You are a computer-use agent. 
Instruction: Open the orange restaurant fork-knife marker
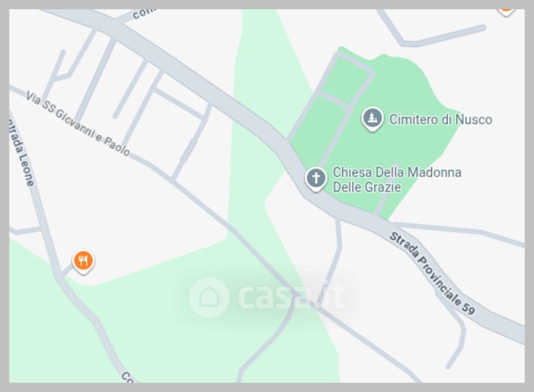(83, 262)
